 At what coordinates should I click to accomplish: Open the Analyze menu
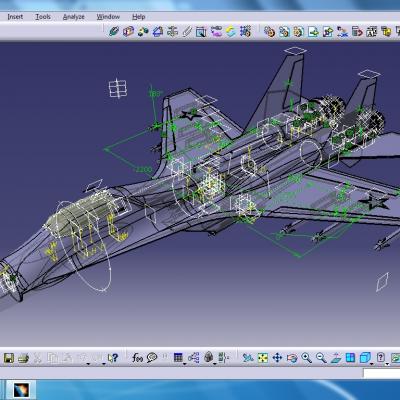[x=73, y=17]
